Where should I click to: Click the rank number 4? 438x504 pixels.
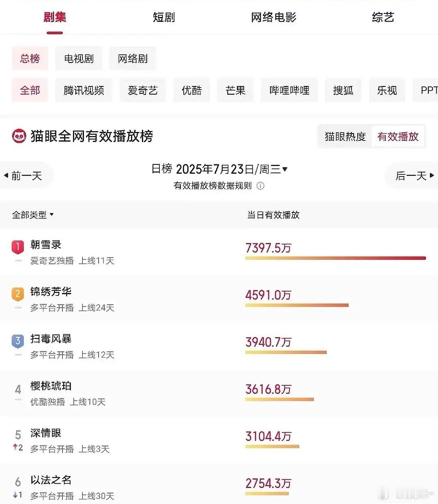[18, 390]
